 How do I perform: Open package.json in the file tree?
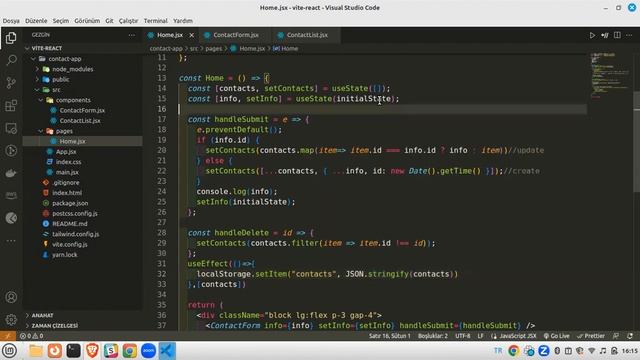click(82, 203)
